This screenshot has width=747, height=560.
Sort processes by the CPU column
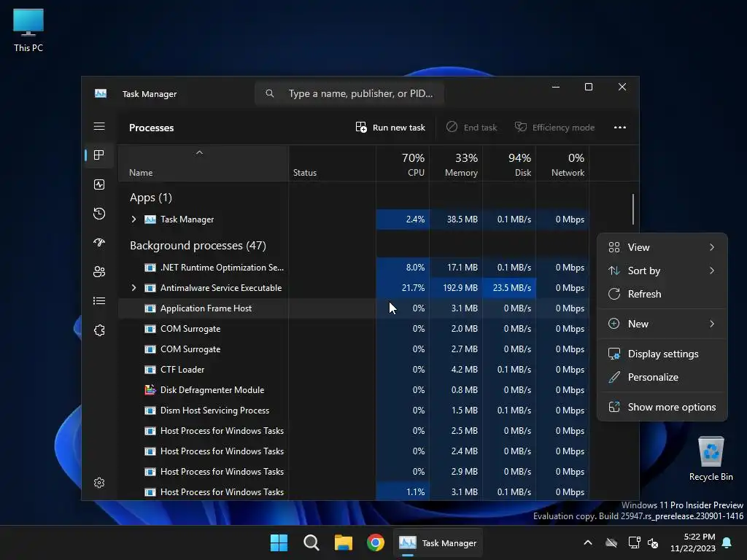click(x=403, y=164)
